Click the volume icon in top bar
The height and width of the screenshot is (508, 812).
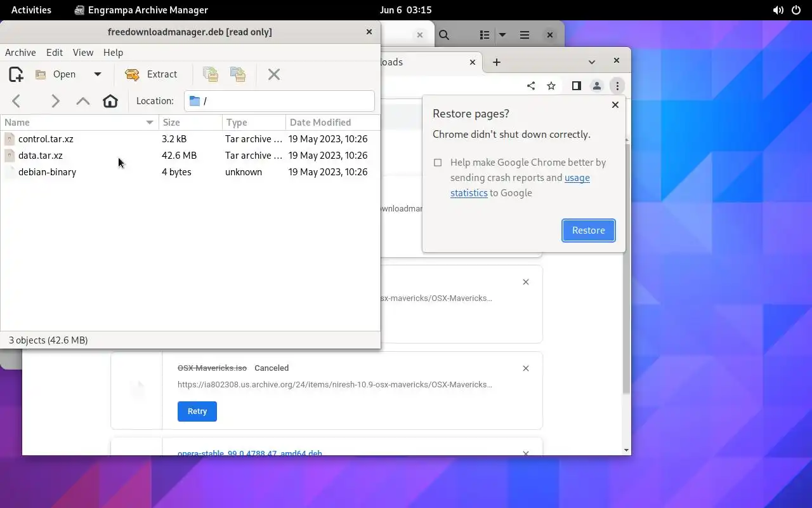(x=778, y=10)
